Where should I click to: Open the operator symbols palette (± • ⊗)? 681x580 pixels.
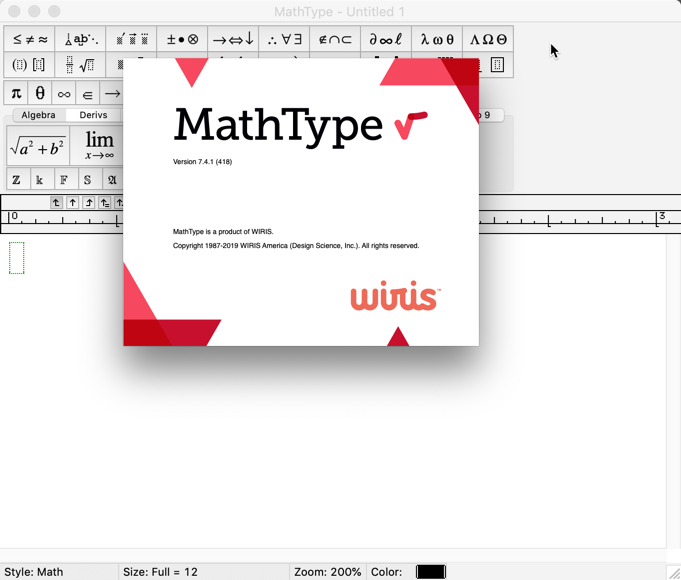(182, 39)
